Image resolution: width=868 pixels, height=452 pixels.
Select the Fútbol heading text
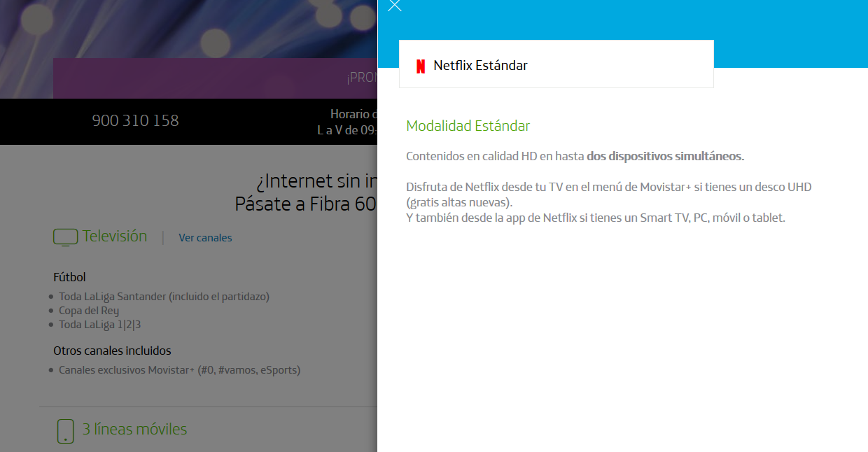click(x=70, y=277)
